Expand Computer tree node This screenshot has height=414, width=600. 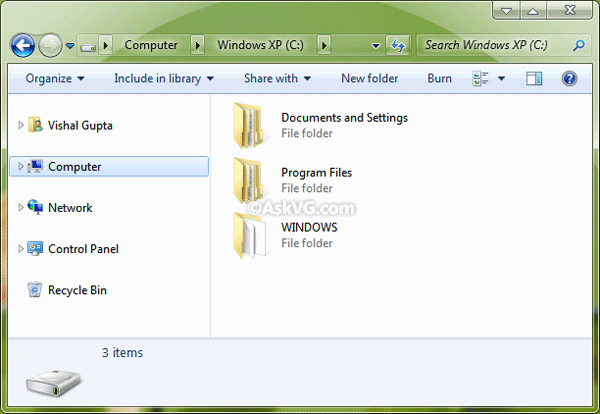click(21, 166)
